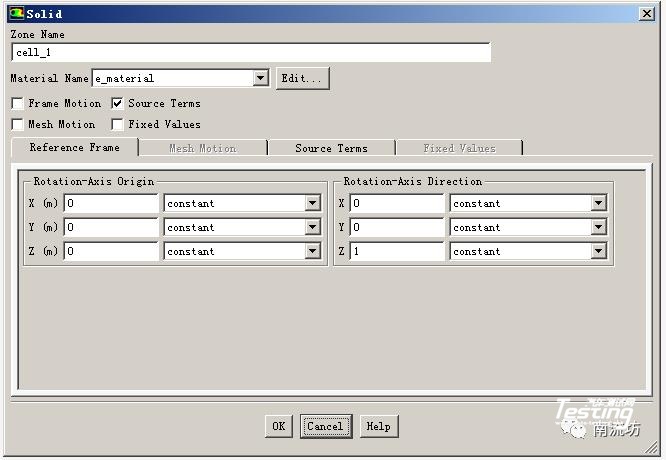Switch to the Source Terms tab
Viewport: 666px width, 460px height.
[x=331, y=148]
